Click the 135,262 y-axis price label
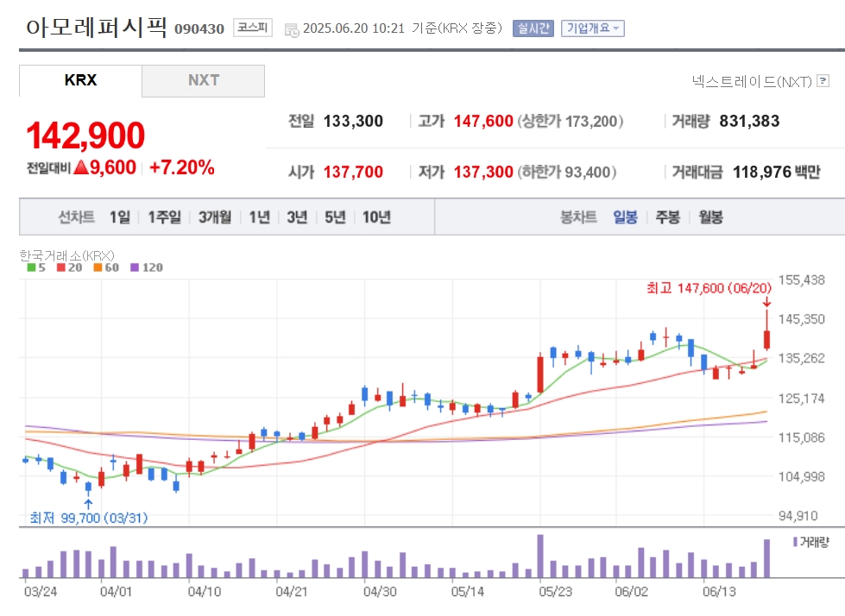 click(x=801, y=358)
